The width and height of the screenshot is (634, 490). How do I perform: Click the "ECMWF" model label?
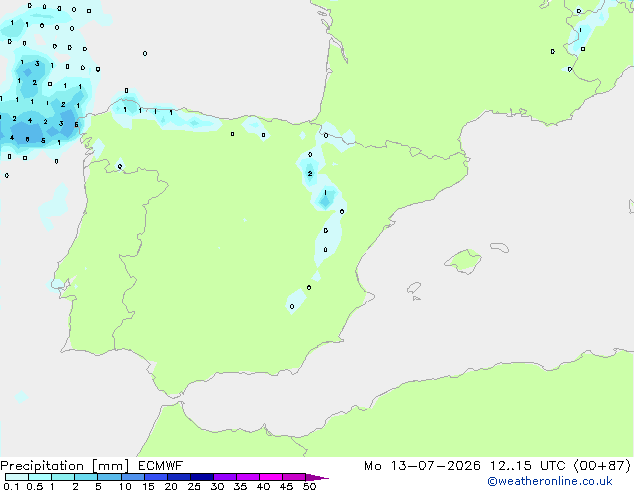(161, 466)
